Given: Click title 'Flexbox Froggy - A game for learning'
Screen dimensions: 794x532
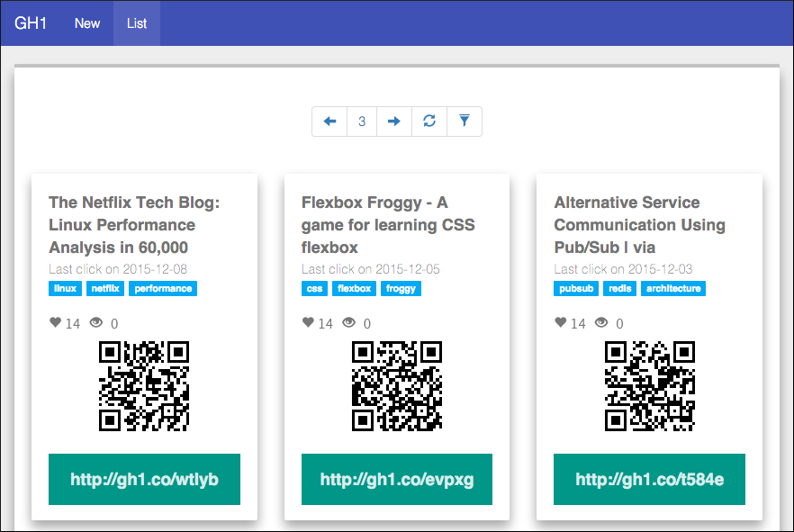Looking at the screenshot, I should [388, 225].
